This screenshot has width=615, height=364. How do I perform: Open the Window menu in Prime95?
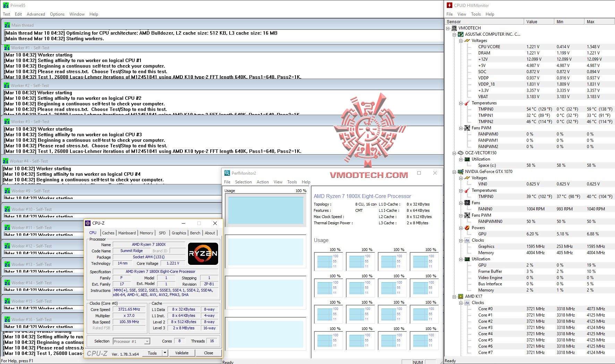tap(77, 14)
